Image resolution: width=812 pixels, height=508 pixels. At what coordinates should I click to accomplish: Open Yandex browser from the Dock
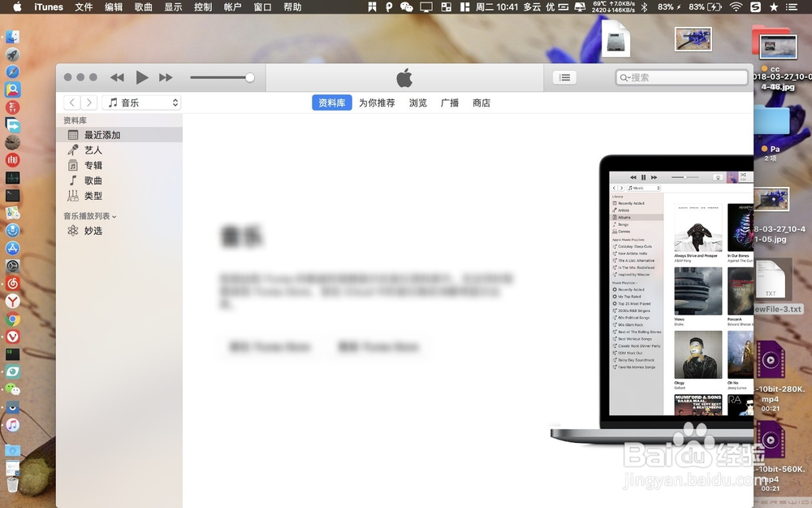(x=12, y=302)
